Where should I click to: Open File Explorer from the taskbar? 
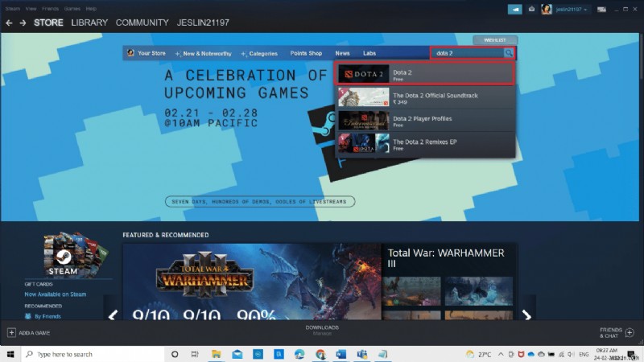216,354
